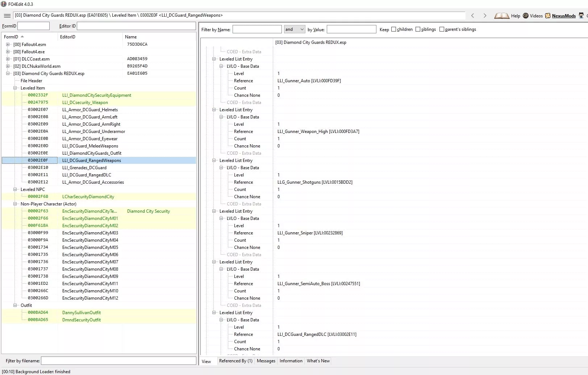Click LLI_DCGuard_RangedDLC [LVLI:03002E11] reference value

pos(317,334)
